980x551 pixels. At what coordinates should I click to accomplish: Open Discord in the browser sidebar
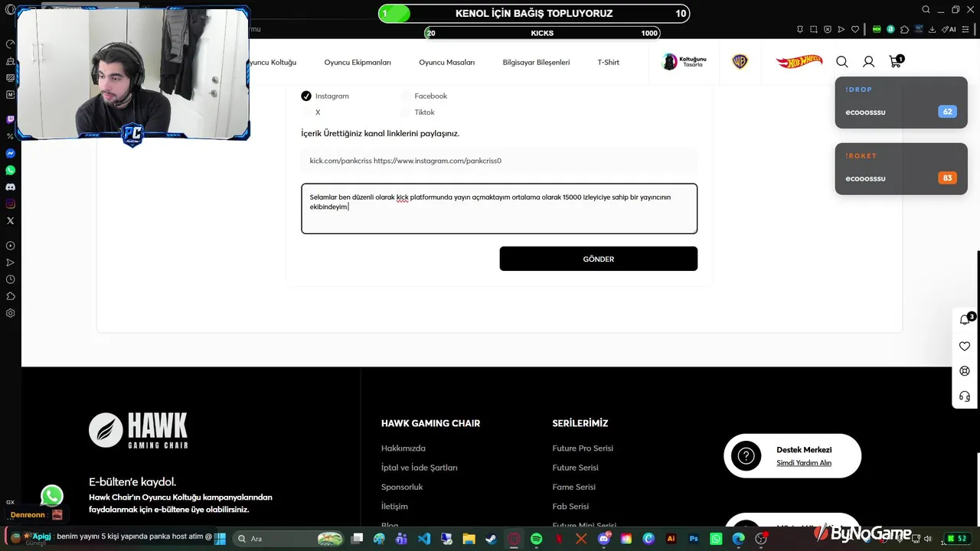(10, 187)
